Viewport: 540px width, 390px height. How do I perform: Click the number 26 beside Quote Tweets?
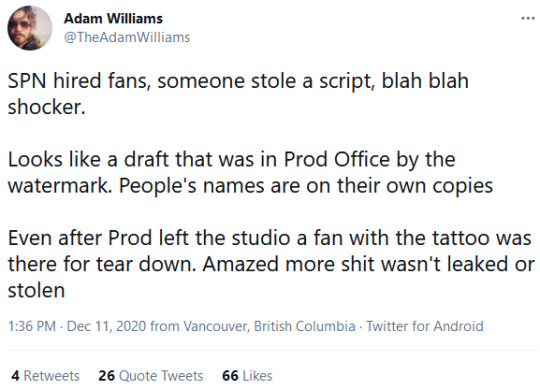[x=106, y=376]
